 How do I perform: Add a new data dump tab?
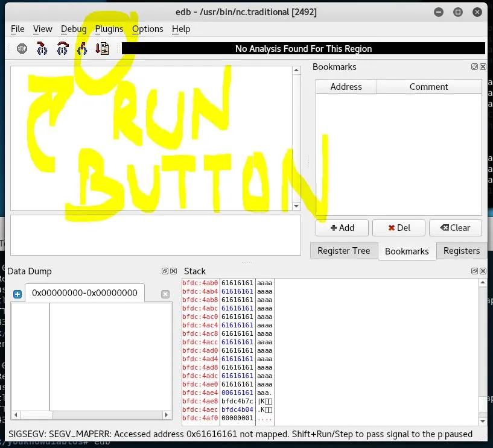(17, 294)
